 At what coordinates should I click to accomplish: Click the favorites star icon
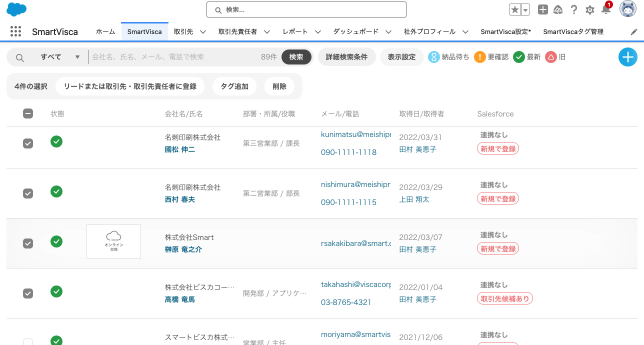pos(515,9)
